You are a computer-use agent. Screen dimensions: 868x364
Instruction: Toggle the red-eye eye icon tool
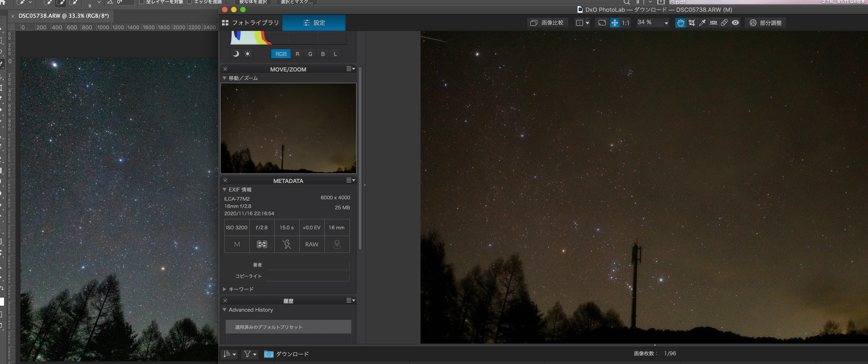click(x=736, y=23)
